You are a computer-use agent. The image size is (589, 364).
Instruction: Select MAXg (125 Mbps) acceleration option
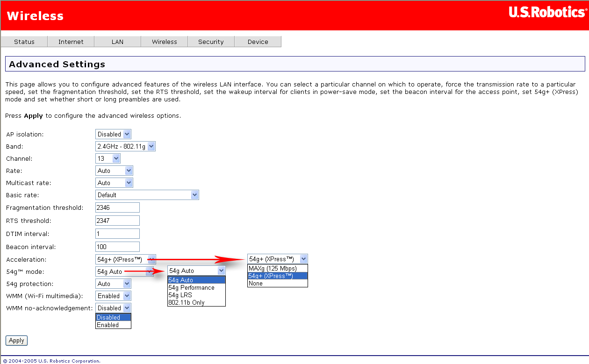[x=278, y=268]
